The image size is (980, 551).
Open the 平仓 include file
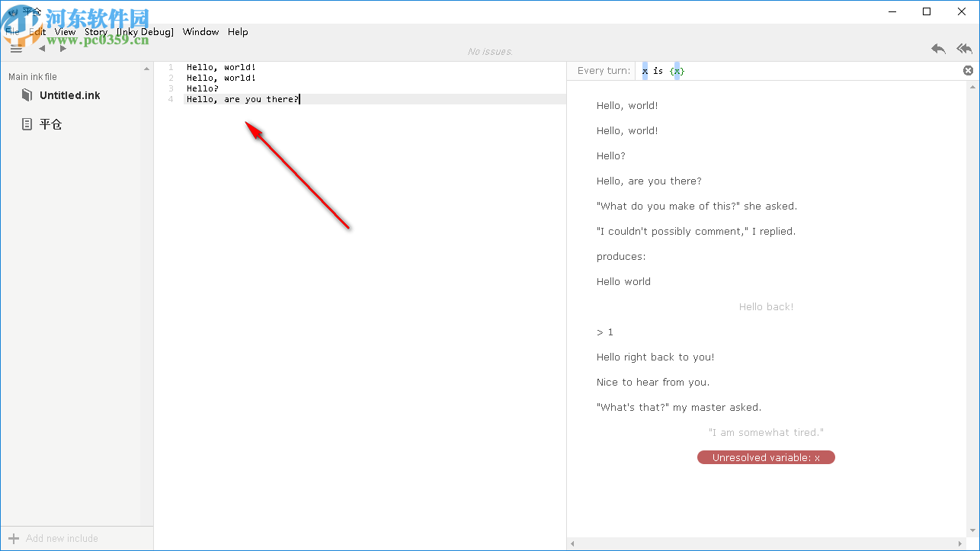[50, 124]
